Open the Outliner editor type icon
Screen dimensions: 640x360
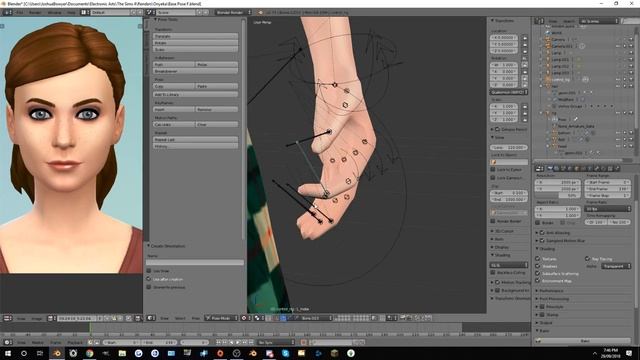click(x=539, y=20)
